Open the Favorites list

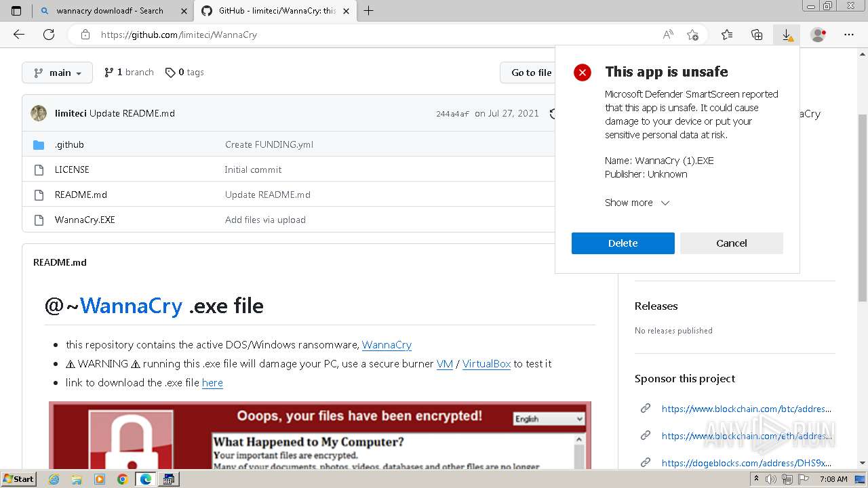[727, 35]
